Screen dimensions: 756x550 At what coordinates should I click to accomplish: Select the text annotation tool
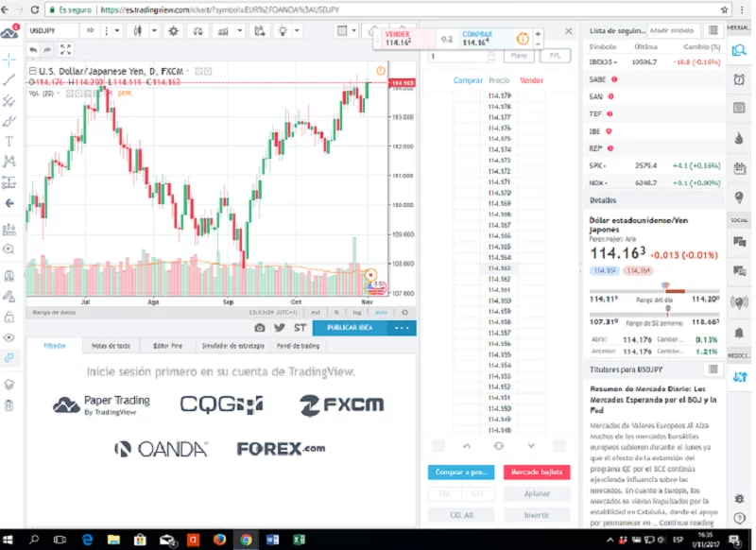(x=9, y=141)
